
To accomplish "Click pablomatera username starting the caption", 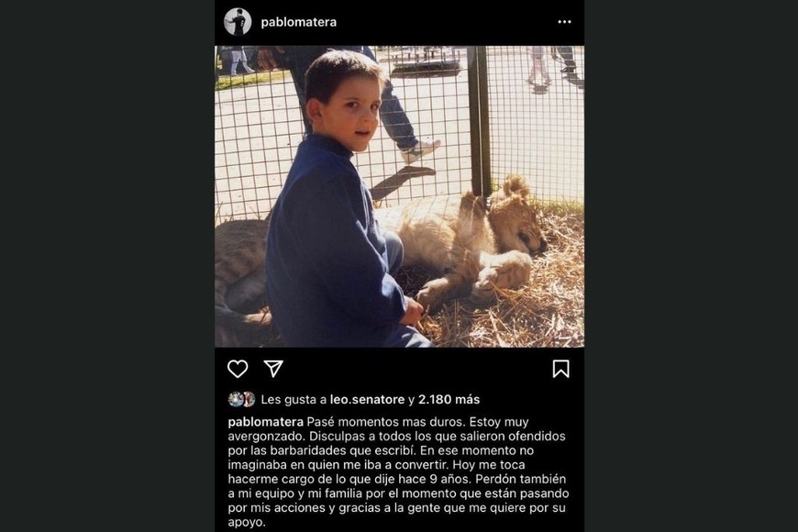I will tap(266, 422).
